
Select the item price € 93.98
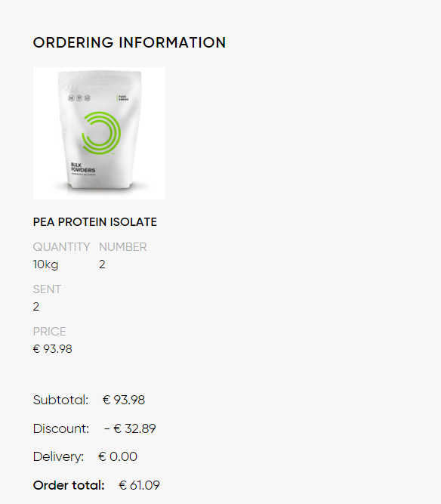(53, 349)
